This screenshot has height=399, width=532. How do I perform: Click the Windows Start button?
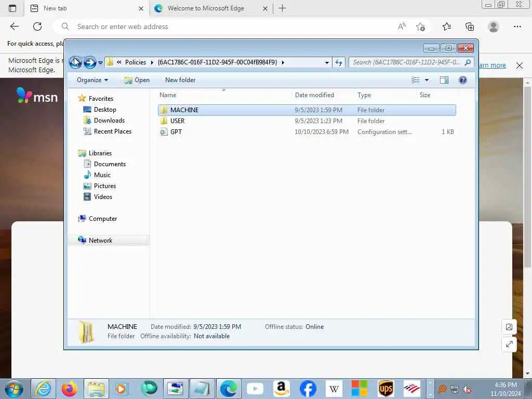(14, 389)
